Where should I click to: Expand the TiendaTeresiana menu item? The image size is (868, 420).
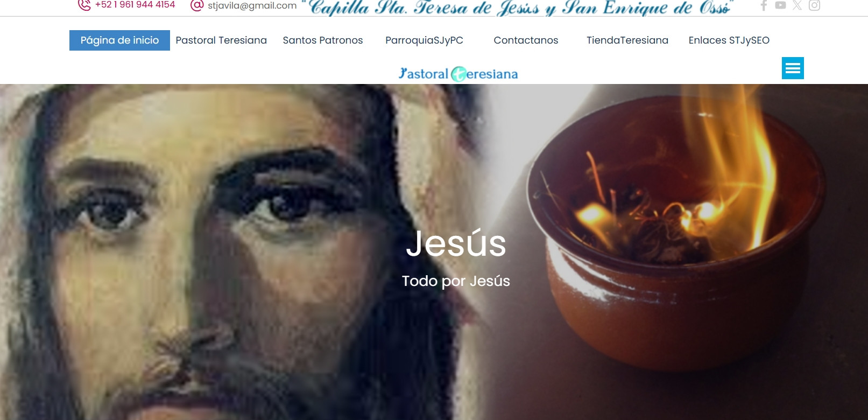click(x=627, y=40)
